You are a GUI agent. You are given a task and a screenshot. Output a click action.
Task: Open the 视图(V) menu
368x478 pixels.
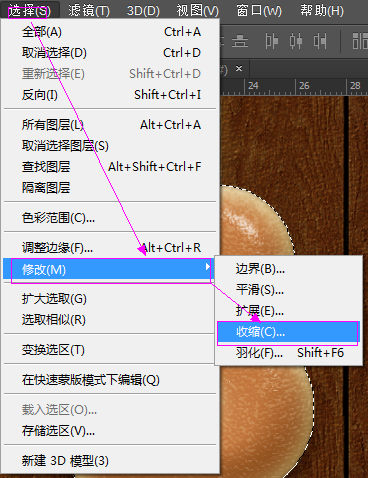[197, 11]
